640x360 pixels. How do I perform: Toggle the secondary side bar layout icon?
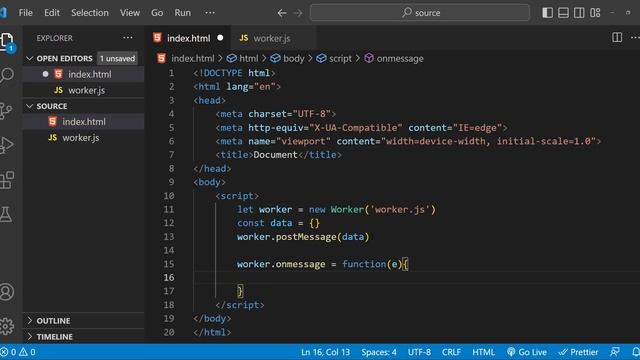tap(579, 13)
